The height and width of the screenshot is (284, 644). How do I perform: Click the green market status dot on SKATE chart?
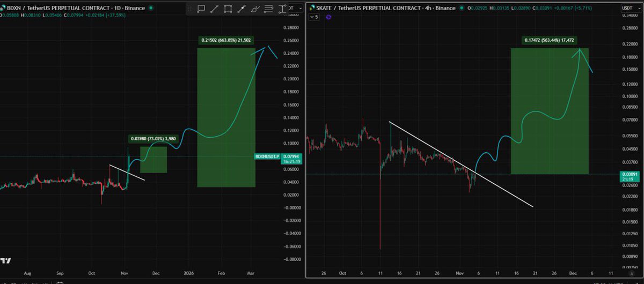(x=462, y=8)
